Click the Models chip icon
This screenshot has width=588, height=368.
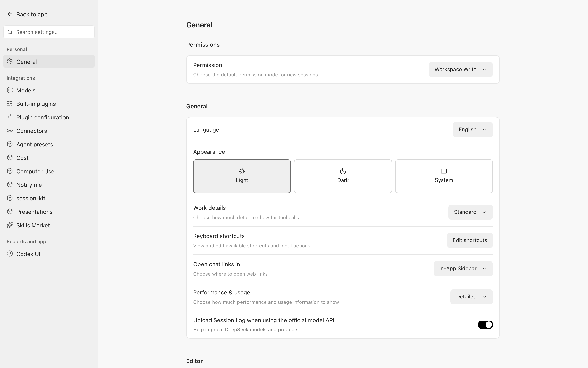[10, 90]
